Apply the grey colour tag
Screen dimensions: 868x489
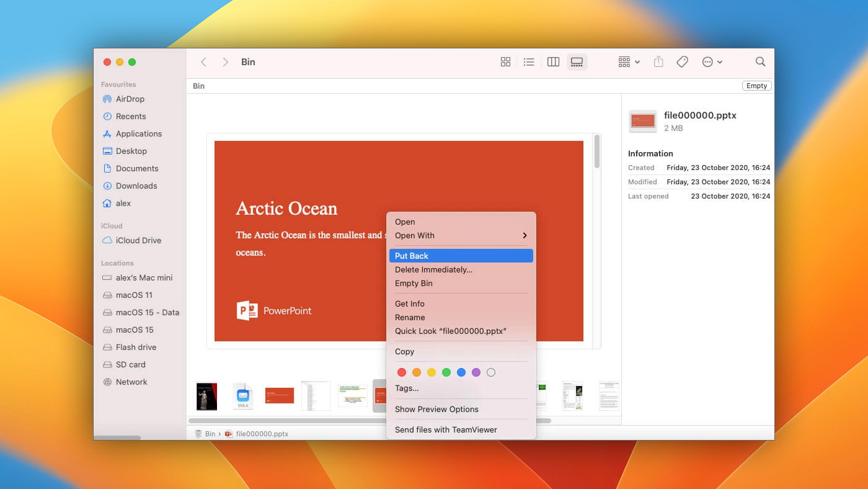coord(491,372)
